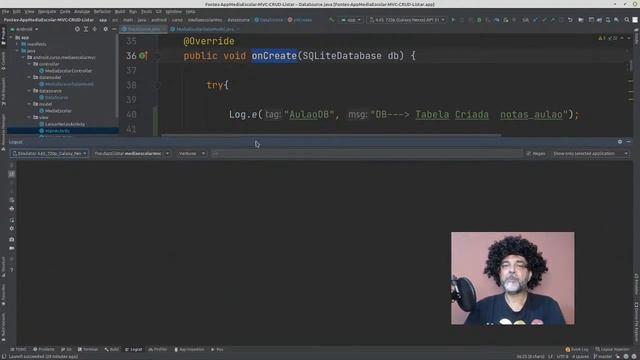Open the File menu

point(5,11)
